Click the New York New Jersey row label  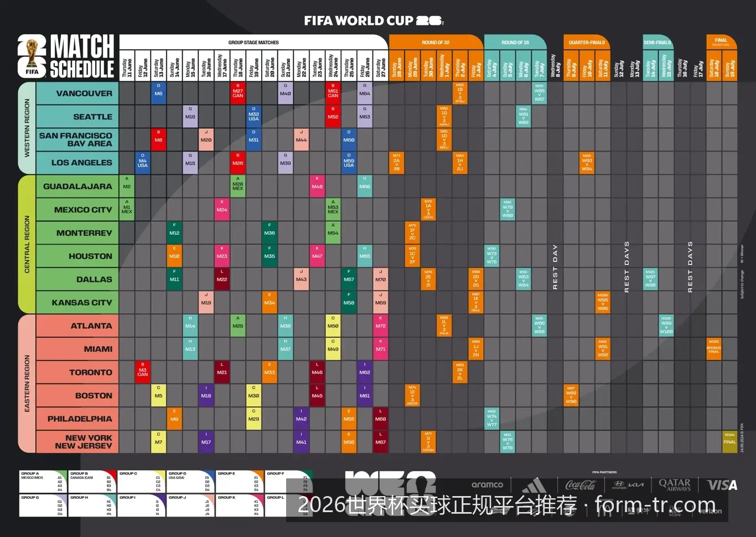[77, 442]
